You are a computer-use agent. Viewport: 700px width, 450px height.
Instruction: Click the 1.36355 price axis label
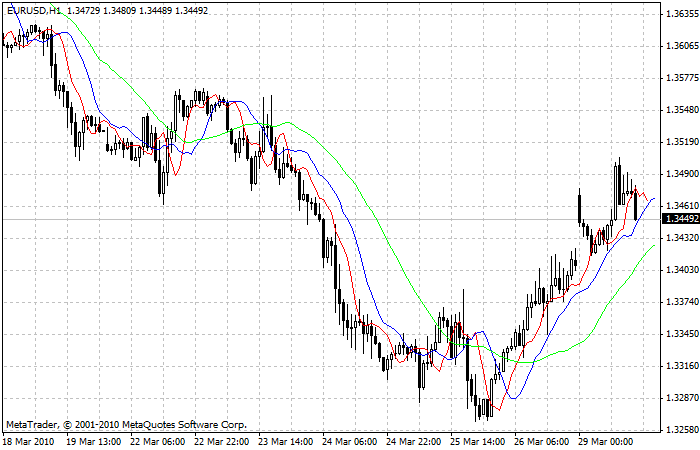coord(681,14)
